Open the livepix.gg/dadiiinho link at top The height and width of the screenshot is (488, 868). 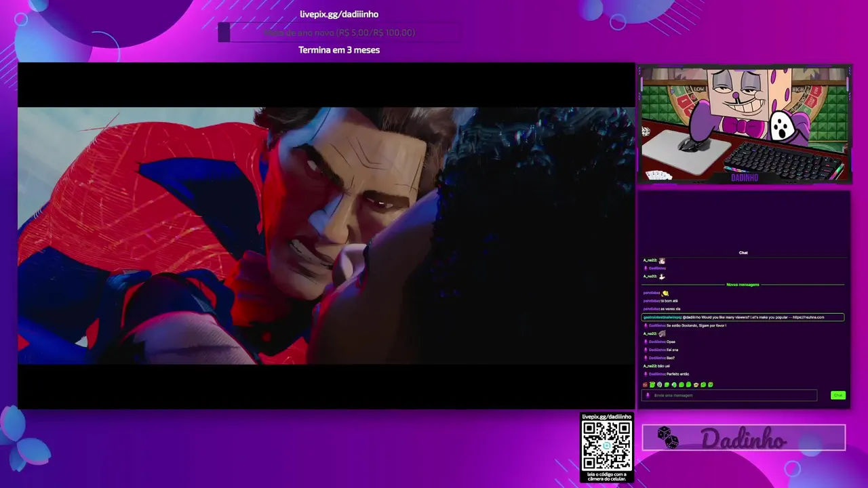[339, 14]
